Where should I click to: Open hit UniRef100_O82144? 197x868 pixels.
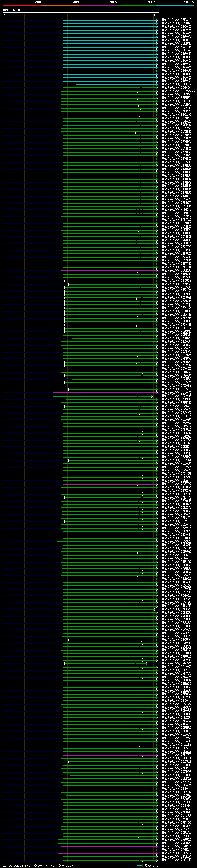(x=177, y=460)
